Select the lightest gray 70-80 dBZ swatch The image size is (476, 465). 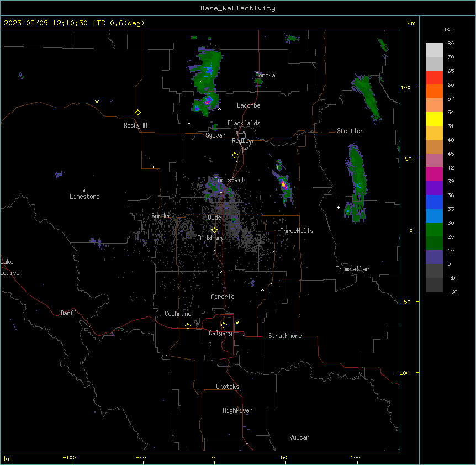[x=434, y=50]
